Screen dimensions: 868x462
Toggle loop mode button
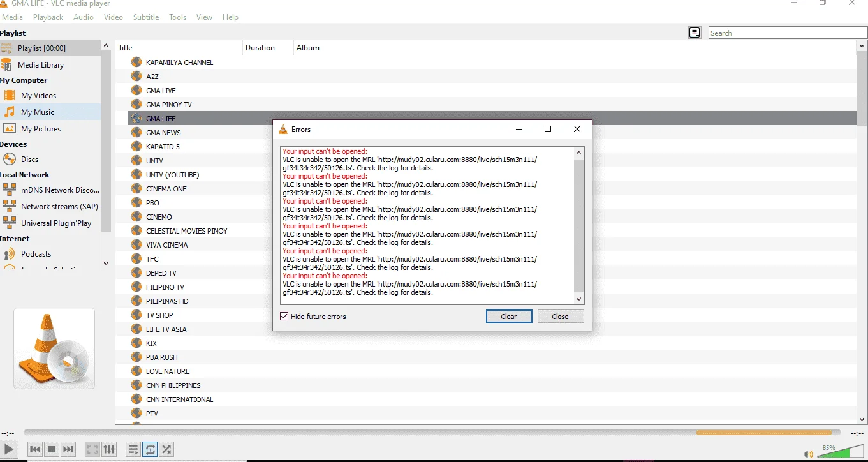click(150, 449)
